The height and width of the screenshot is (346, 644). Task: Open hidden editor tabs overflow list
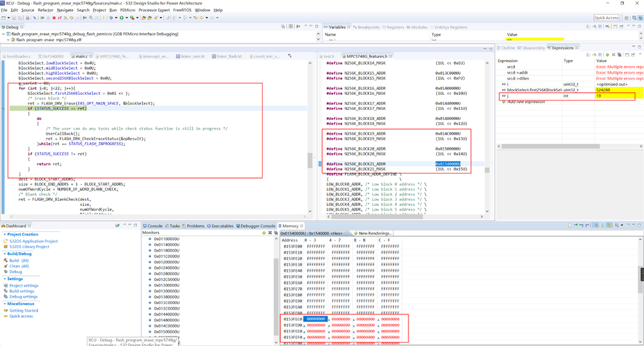[290, 56]
